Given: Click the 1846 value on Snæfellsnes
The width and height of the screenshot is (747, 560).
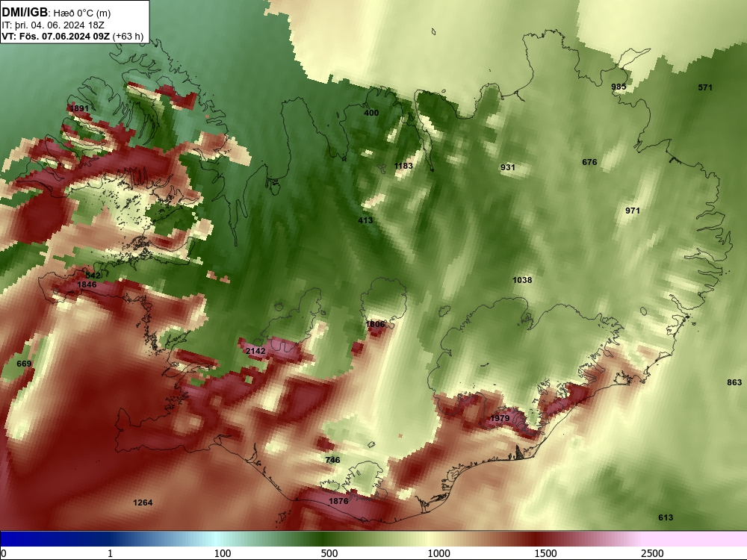Looking at the screenshot, I should [87, 284].
